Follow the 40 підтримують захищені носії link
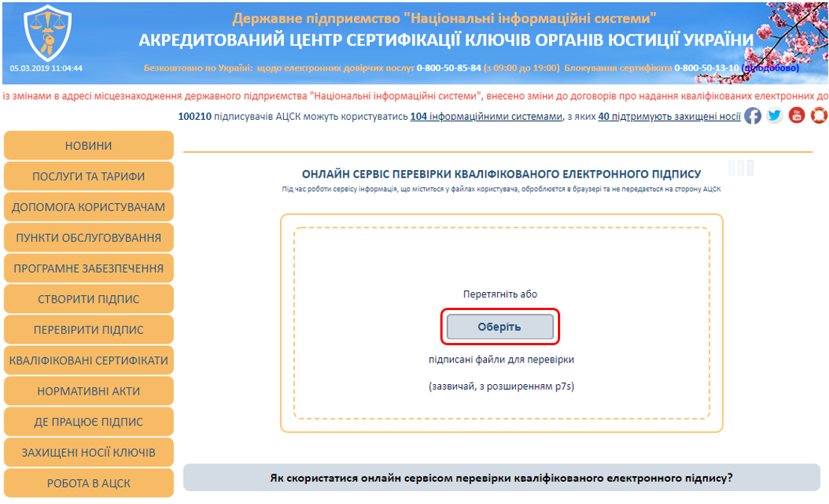 (669, 117)
